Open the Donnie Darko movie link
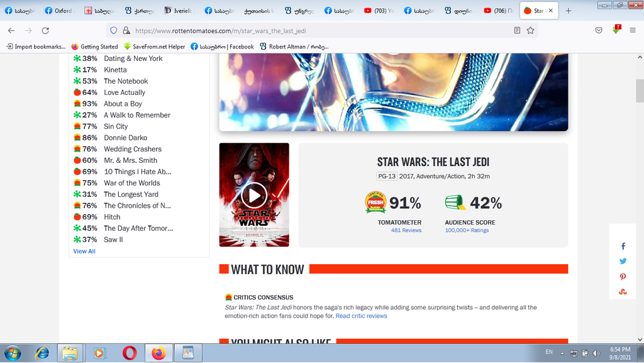 click(x=125, y=138)
